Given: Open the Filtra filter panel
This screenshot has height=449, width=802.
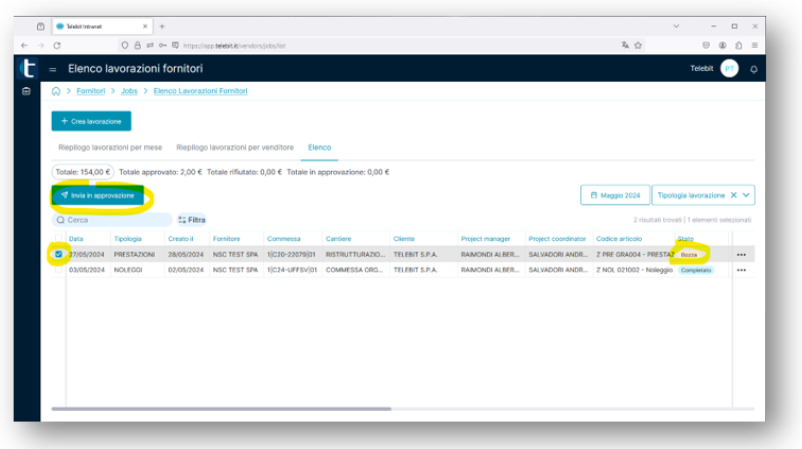Looking at the screenshot, I should [191, 219].
